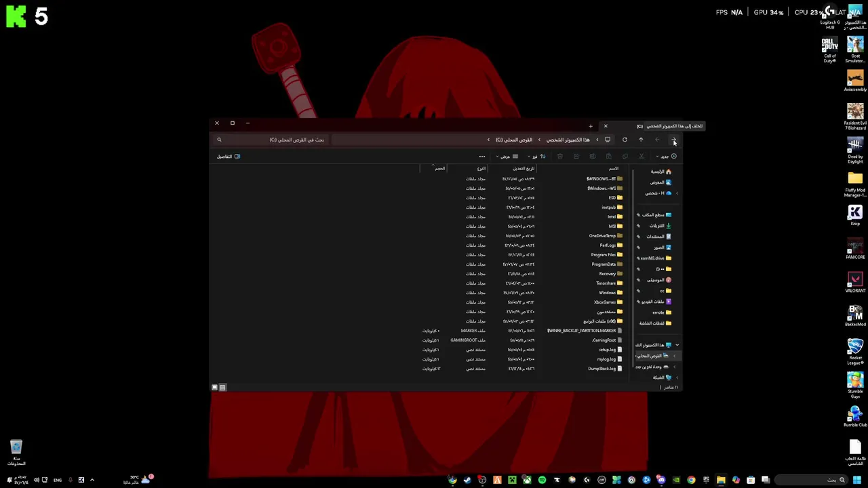Select the Recovery folder
The image size is (868, 488).
tap(611, 274)
